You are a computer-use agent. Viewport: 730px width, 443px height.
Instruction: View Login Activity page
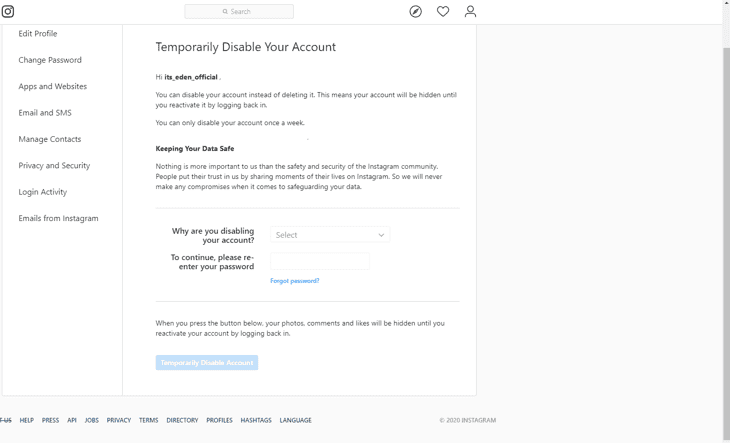pyautogui.click(x=42, y=192)
